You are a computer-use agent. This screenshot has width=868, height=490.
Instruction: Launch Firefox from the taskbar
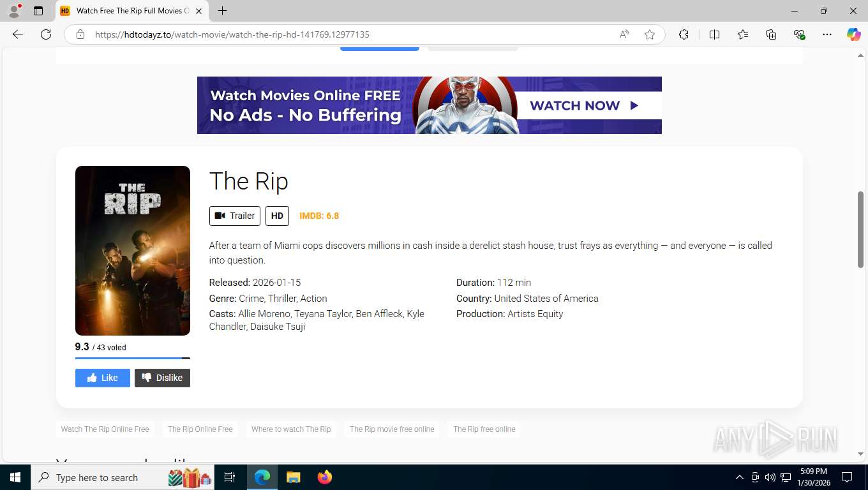point(325,477)
